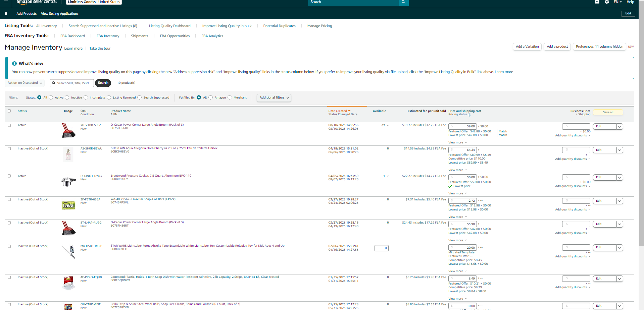This screenshot has height=310, width=644.
Task: Filter by Amazon fulfillment radio
Action: pyautogui.click(x=211, y=98)
